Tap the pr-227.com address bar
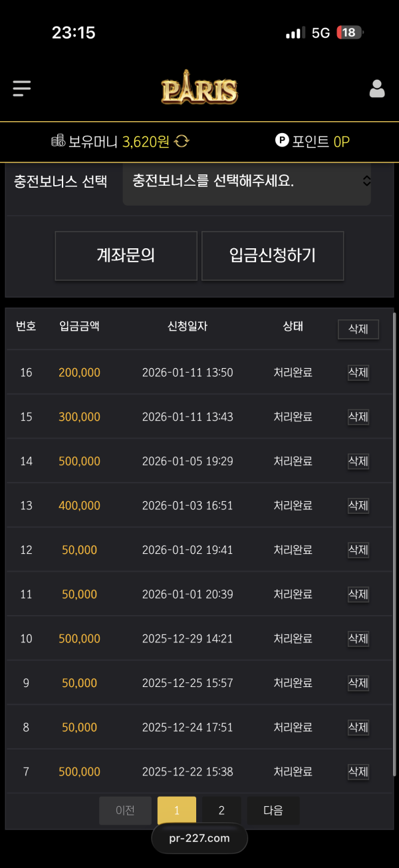399x868 pixels. pos(199,838)
